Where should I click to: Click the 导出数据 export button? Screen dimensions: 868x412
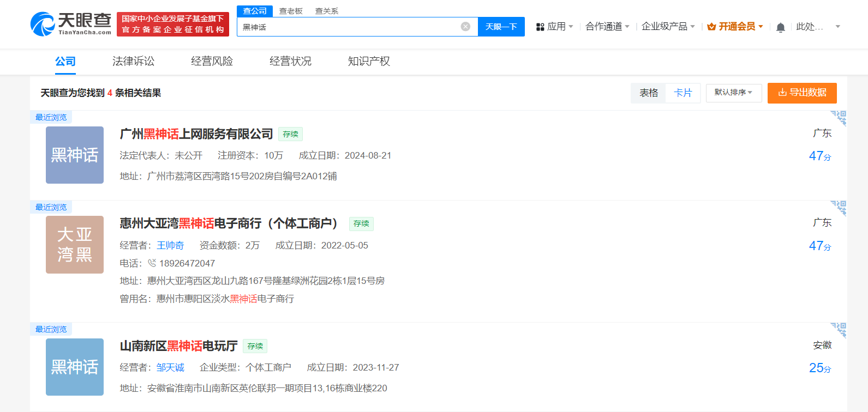pyautogui.click(x=801, y=93)
